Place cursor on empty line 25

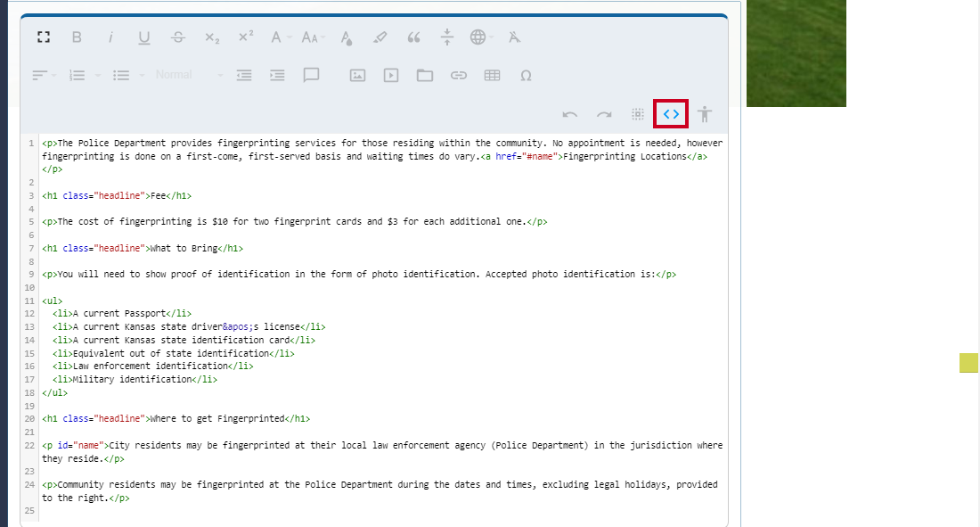[381, 511]
